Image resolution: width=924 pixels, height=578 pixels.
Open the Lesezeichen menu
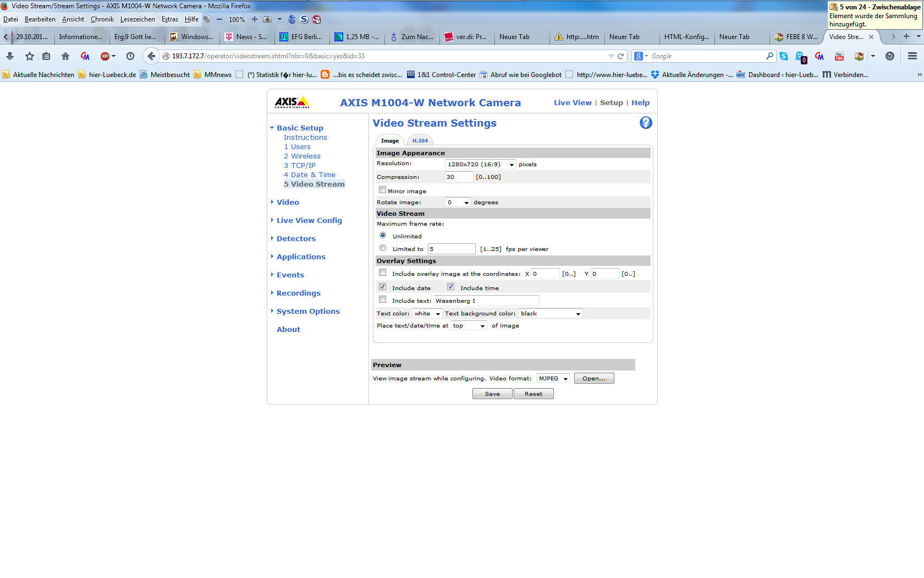click(137, 19)
